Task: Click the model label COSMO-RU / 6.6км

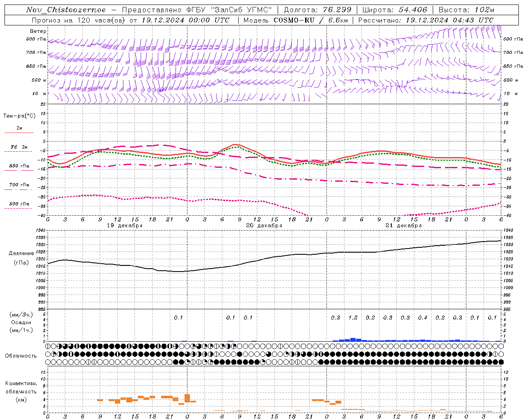Action: click(310, 20)
